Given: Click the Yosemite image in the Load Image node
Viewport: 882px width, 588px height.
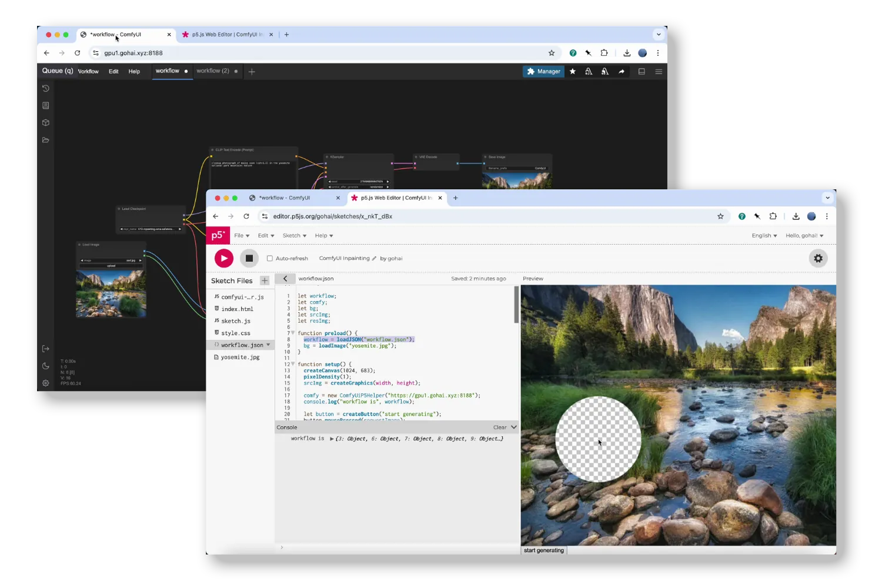Looking at the screenshot, I should click(x=111, y=293).
